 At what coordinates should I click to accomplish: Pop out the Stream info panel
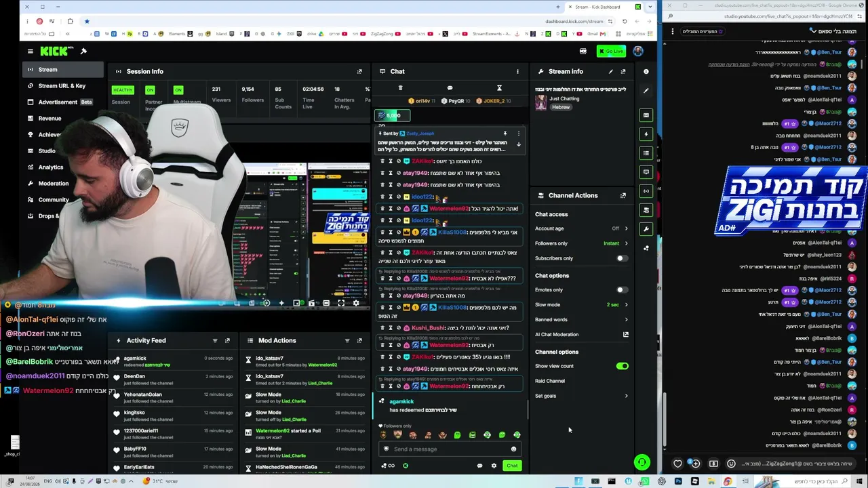[623, 71]
